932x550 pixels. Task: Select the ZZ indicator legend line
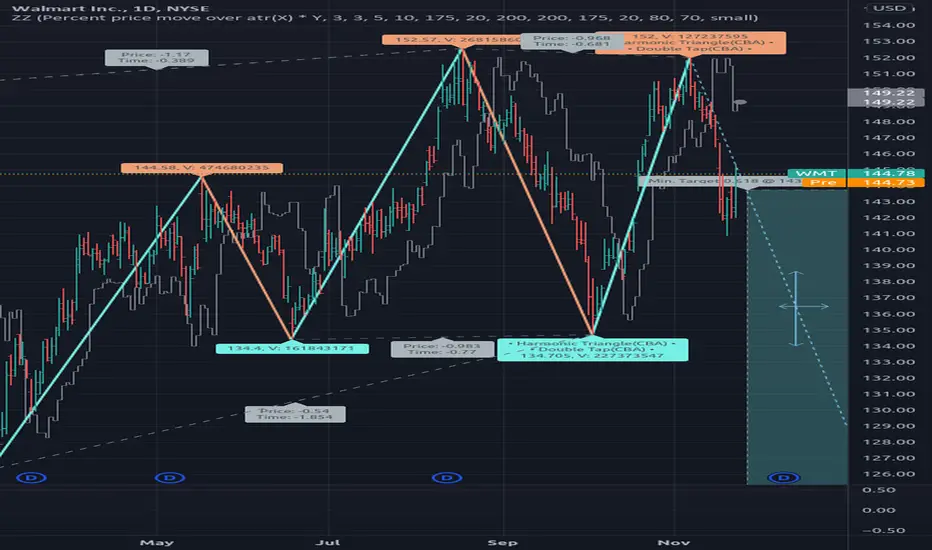[385, 18]
